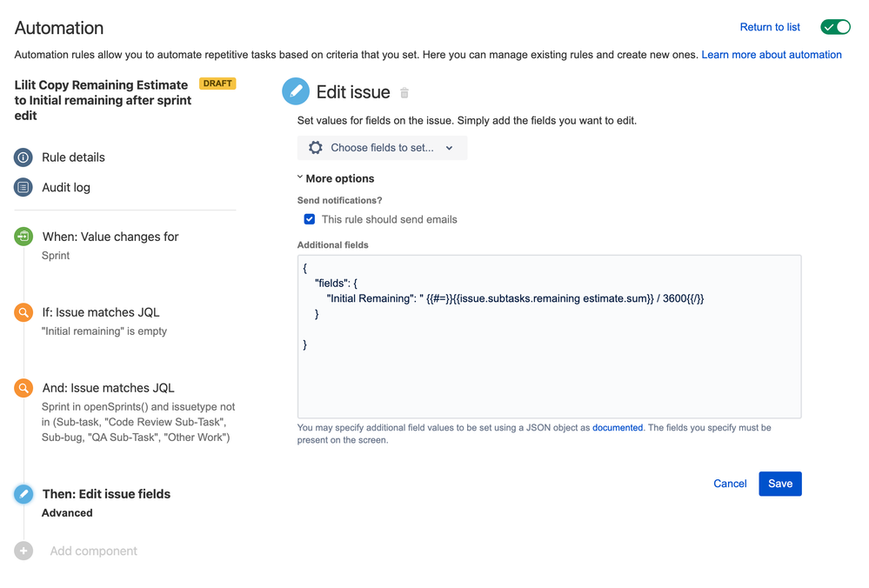Viewport: 869px width, 588px height.
Task: Click the rule title Lilit Copy Remaining Estimate
Action: point(104,100)
